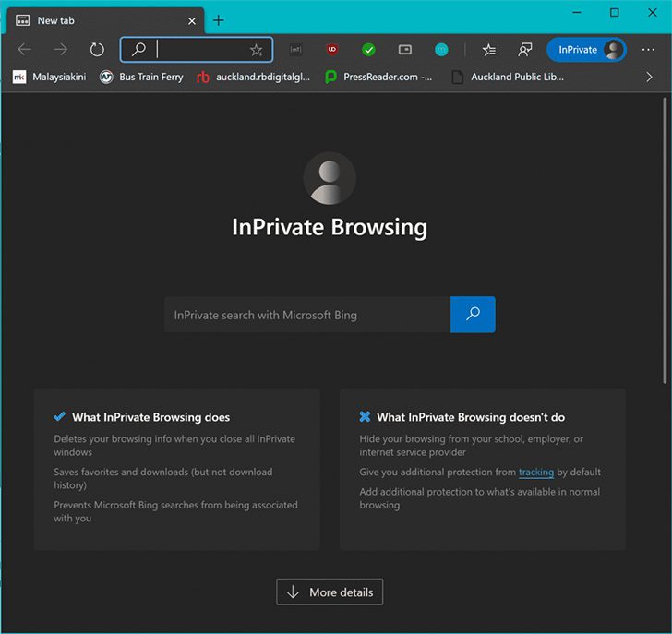Open the tracking hyperlink
Image resolution: width=672 pixels, height=634 pixels.
[x=536, y=472]
